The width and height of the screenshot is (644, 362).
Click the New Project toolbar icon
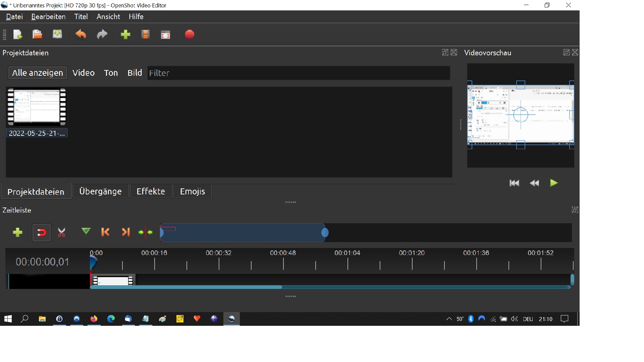point(17,35)
